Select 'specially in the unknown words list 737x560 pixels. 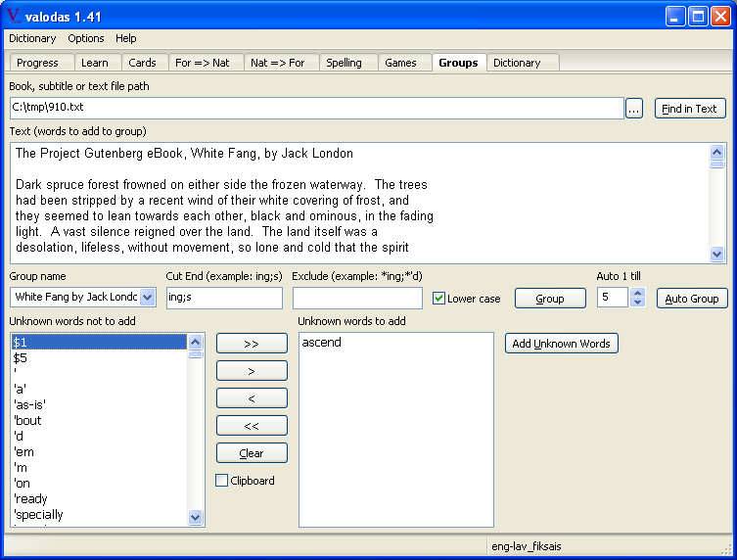[39, 515]
